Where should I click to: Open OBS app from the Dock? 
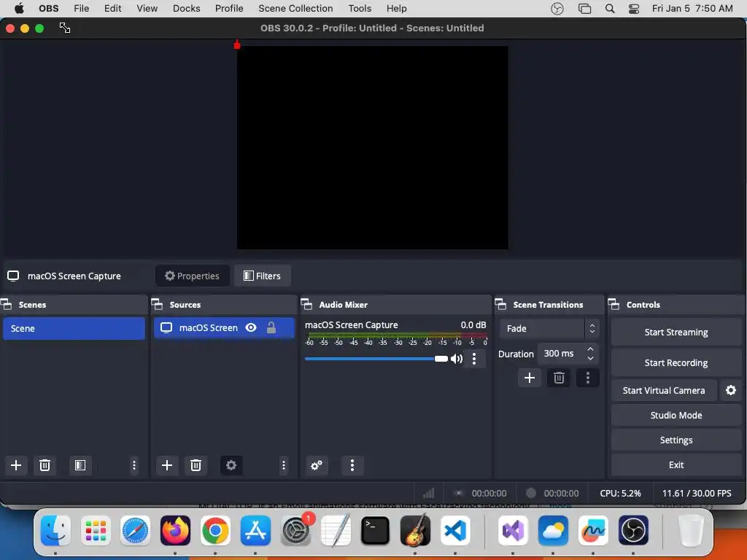(633, 530)
